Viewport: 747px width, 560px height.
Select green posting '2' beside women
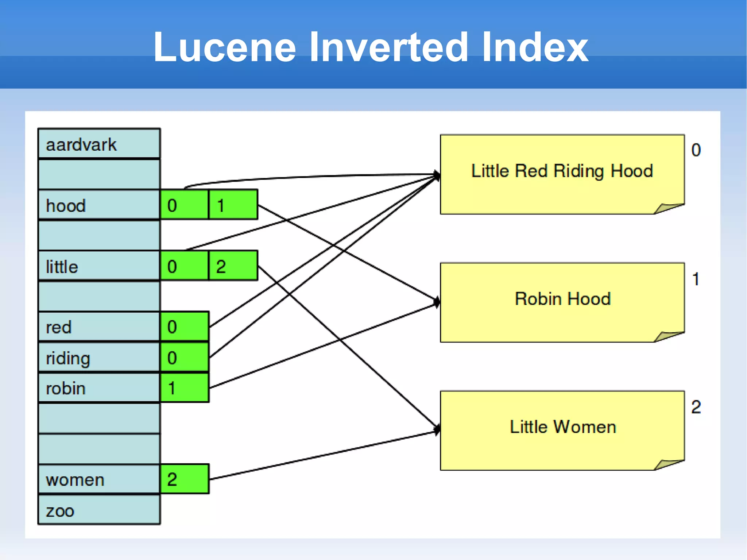point(185,479)
